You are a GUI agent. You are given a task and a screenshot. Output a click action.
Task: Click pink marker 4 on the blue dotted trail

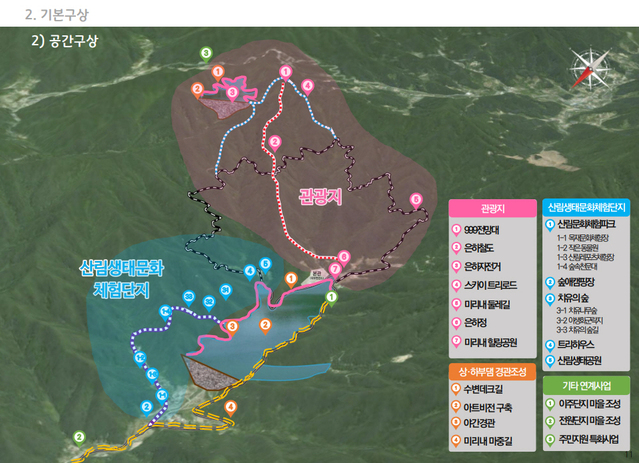(x=307, y=86)
